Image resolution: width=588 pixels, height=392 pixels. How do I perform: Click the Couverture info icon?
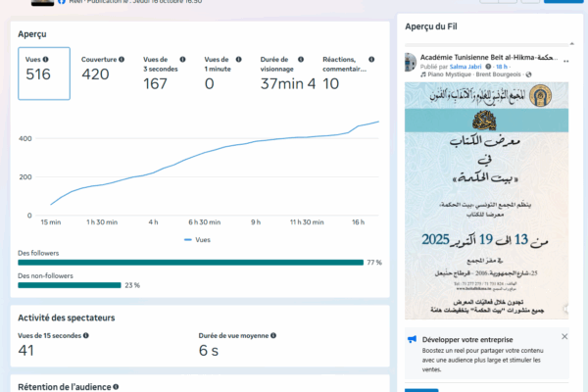pos(122,59)
